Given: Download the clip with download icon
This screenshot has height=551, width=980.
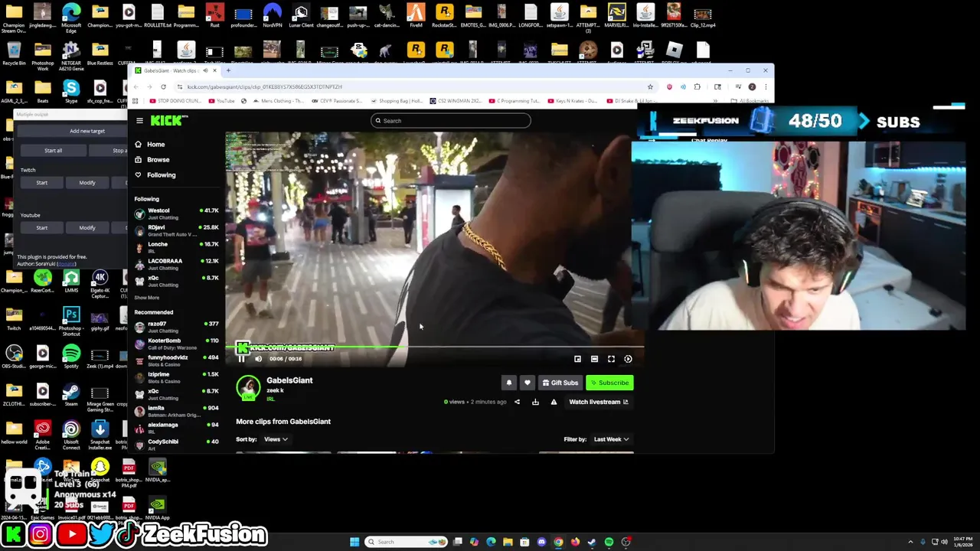Looking at the screenshot, I should [535, 402].
